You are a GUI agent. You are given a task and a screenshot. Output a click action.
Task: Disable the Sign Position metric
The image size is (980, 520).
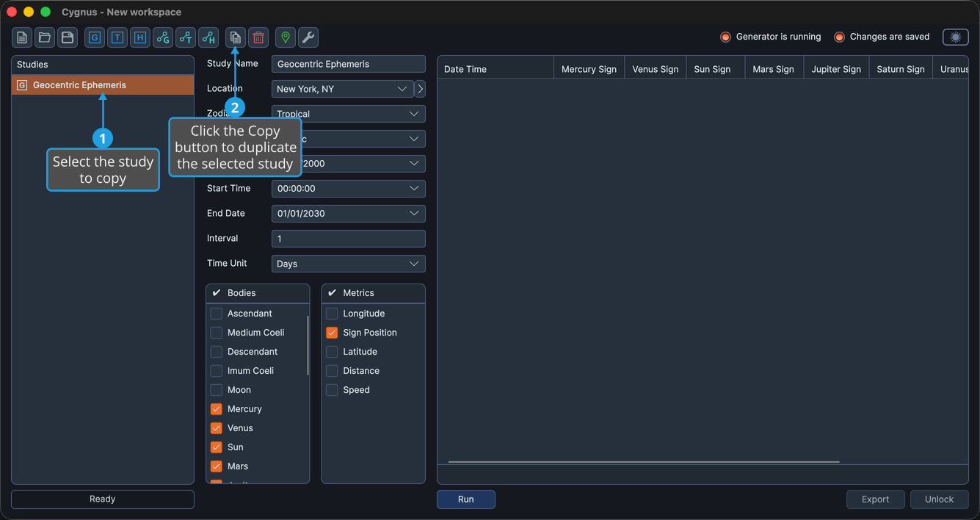tap(332, 333)
